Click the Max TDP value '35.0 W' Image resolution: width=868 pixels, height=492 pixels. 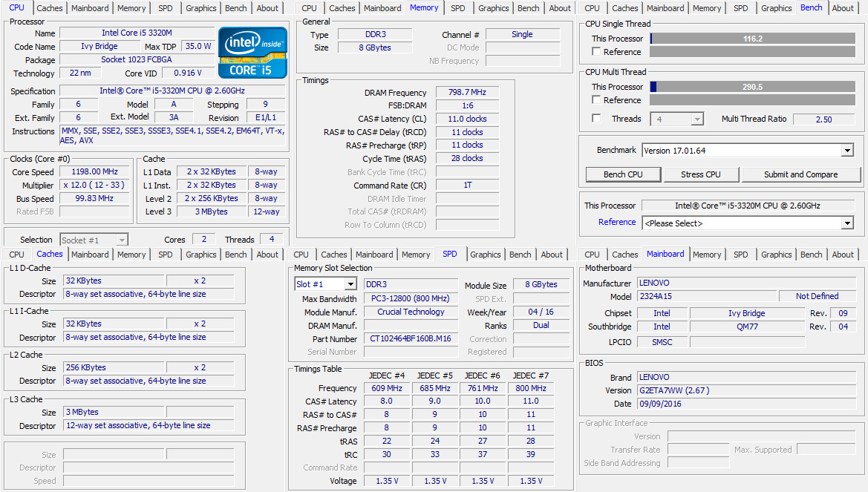(198, 46)
